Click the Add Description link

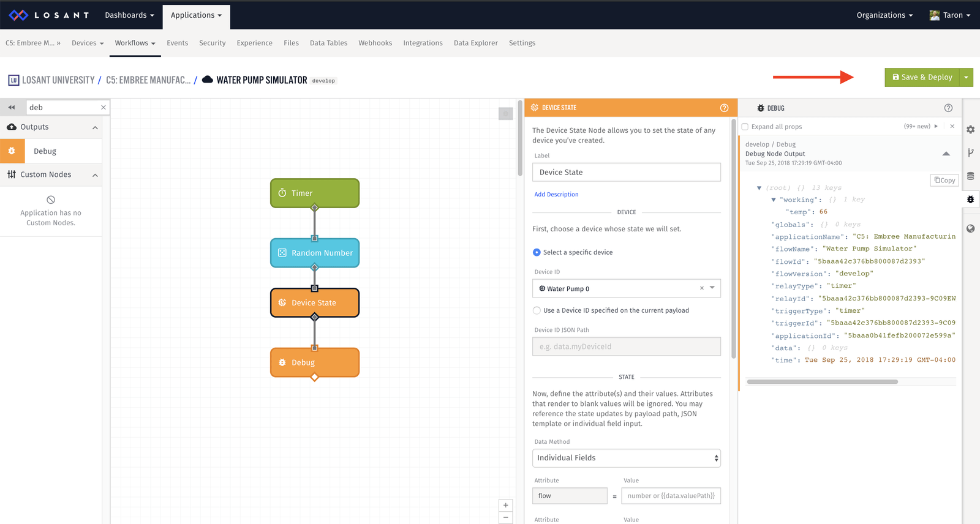coord(556,194)
